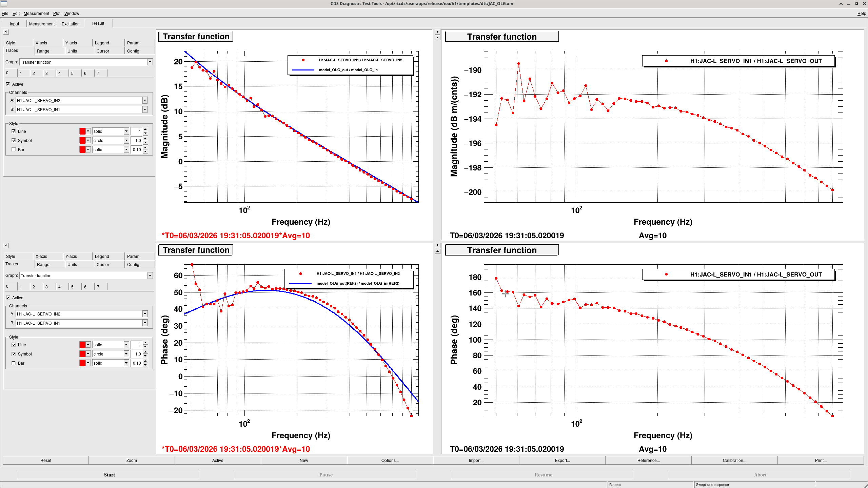Click window menu icon in title bar
Image resolution: width=868 pixels, height=488 pixels.
pos(4,3)
